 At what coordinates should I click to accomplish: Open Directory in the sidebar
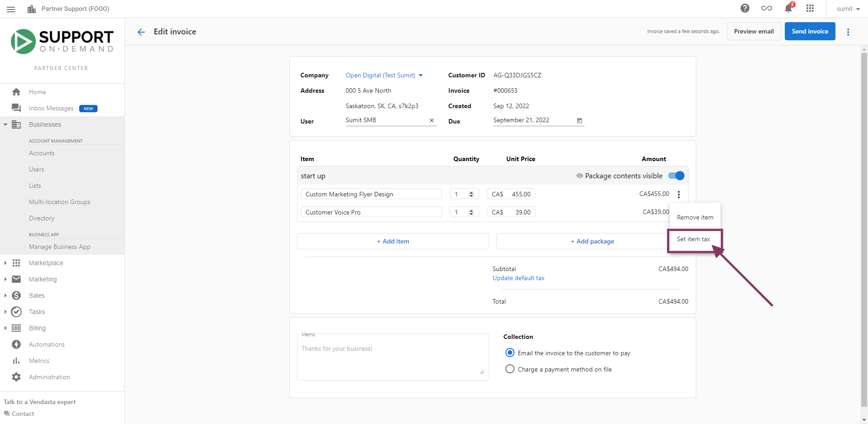(42, 218)
